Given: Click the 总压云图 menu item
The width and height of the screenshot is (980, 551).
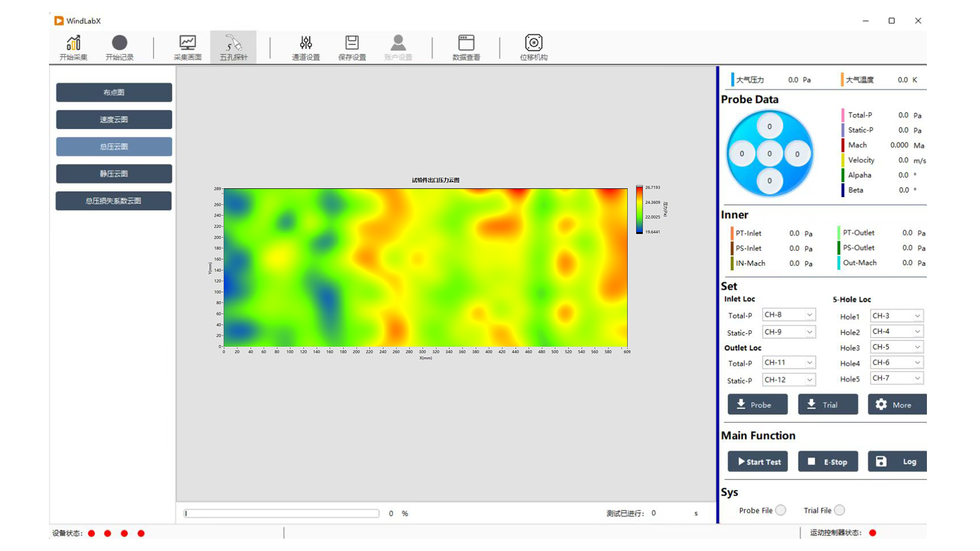Looking at the screenshot, I should [114, 146].
